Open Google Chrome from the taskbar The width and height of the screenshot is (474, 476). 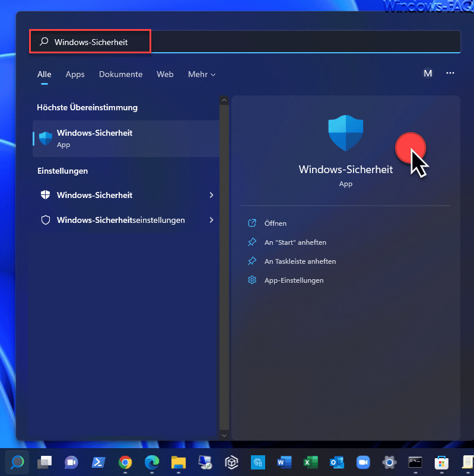[125, 462]
